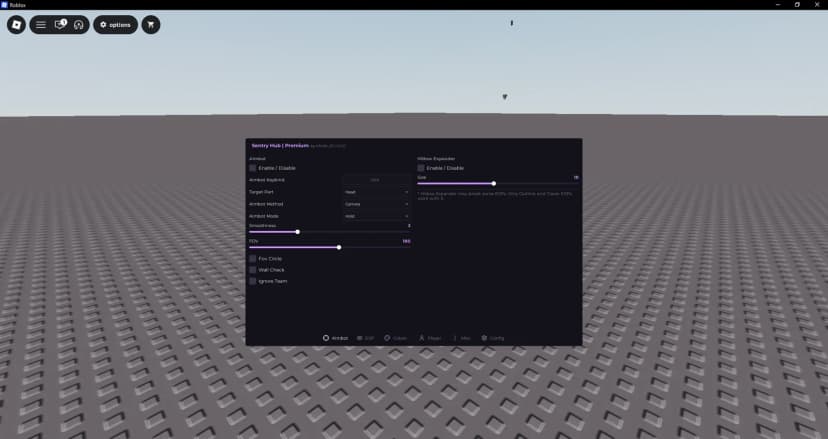Image resolution: width=828 pixels, height=439 pixels.
Task: Enable the Fov Circle checkbox
Action: [x=253, y=258]
